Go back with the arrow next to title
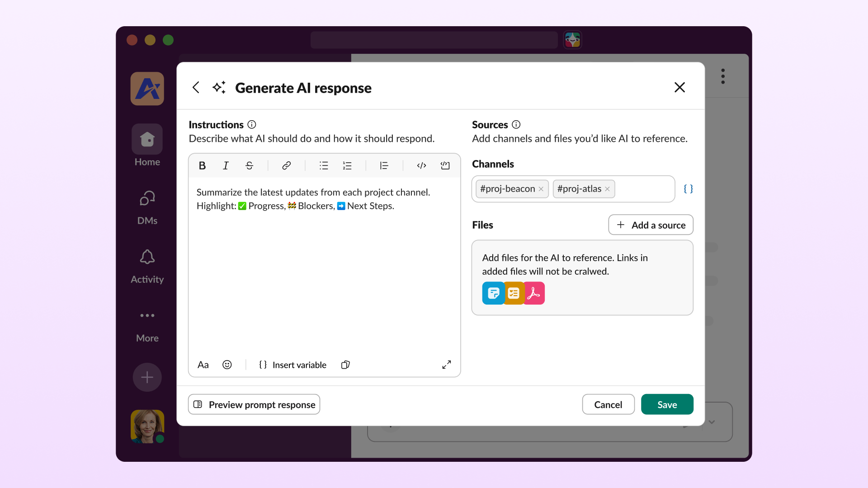This screenshot has width=868, height=488. tap(196, 88)
